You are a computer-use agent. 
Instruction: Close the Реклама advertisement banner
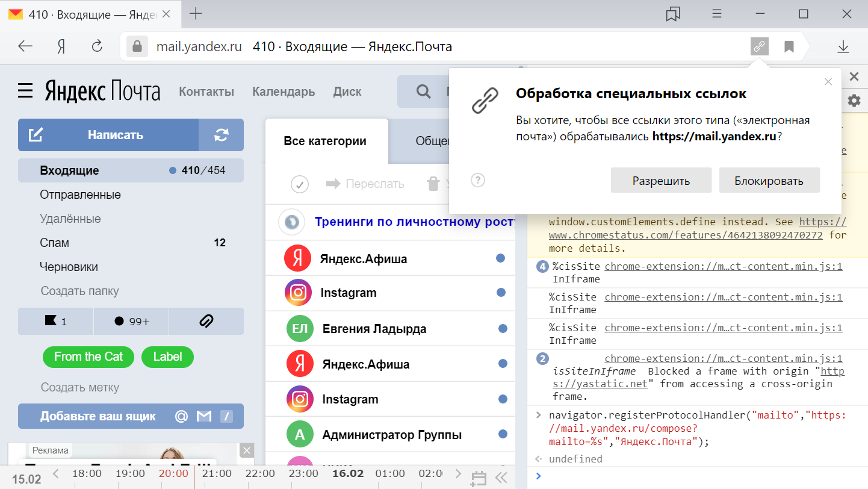[x=247, y=450]
